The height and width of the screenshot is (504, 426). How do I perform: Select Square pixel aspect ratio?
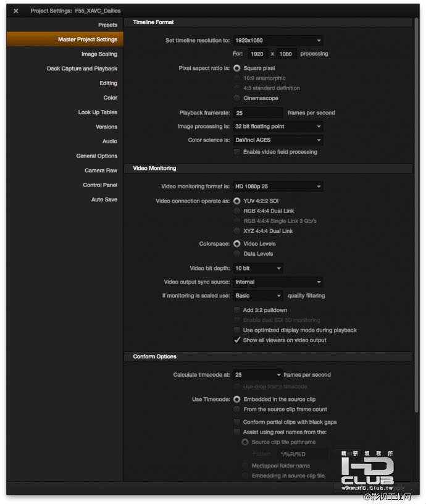[x=237, y=68]
